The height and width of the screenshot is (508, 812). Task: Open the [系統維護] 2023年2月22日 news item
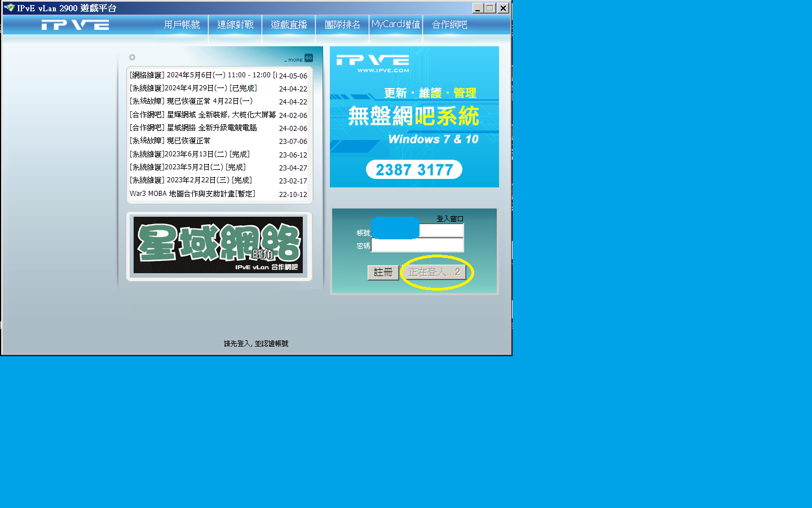[x=191, y=180]
